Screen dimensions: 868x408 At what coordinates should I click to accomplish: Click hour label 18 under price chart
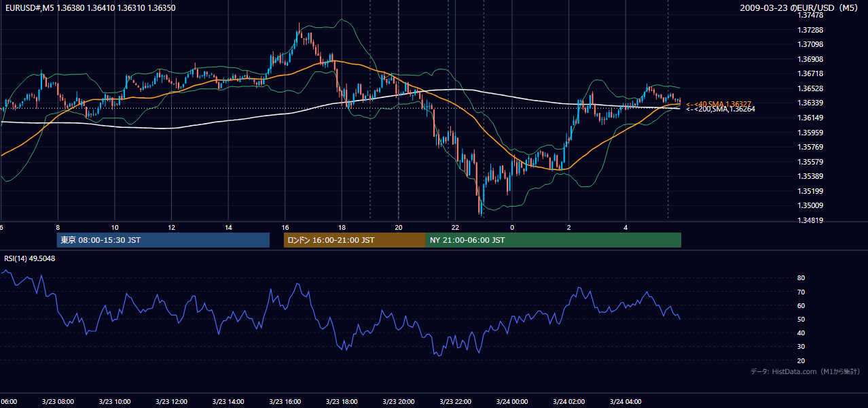tap(342, 228)
